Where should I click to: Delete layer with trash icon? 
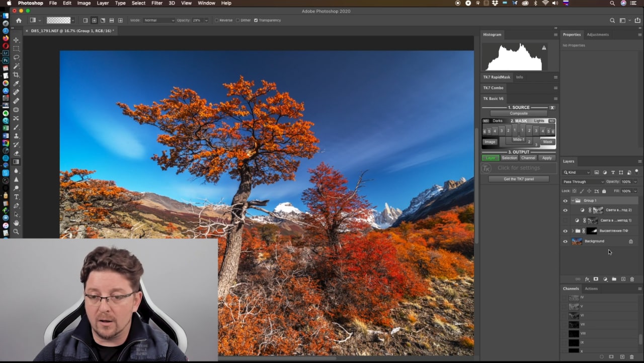[632, 279]
